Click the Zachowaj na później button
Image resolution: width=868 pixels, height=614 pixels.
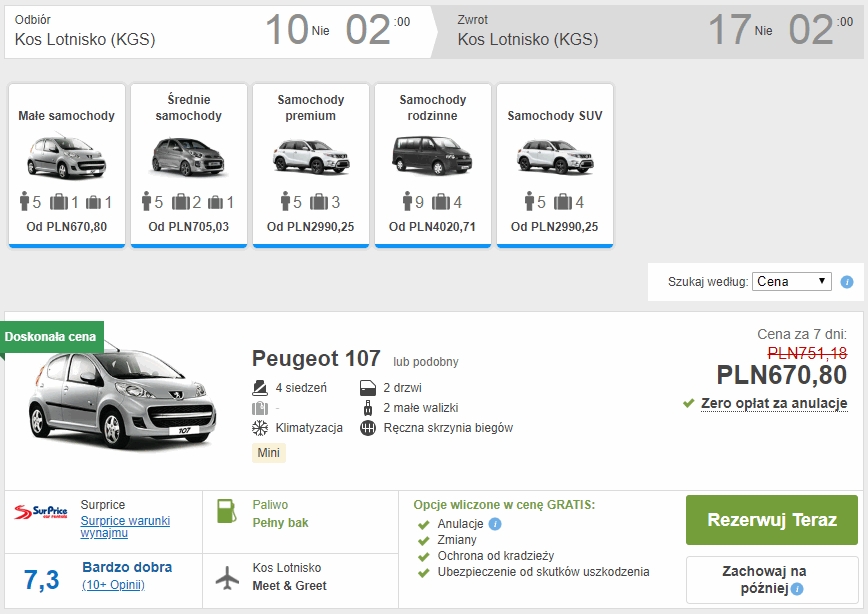(x=772, y=580)
